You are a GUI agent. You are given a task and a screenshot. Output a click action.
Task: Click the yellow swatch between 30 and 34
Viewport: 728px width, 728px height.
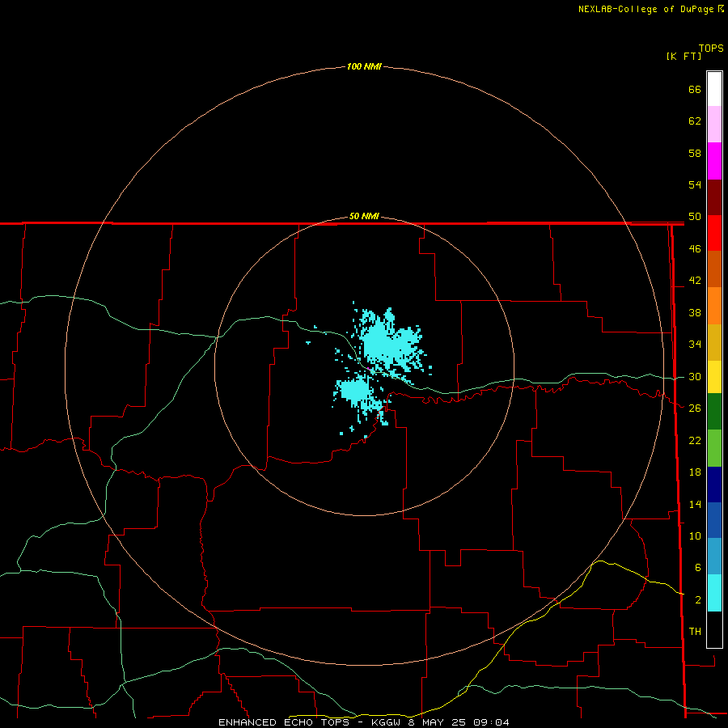(x=714, y=376)
